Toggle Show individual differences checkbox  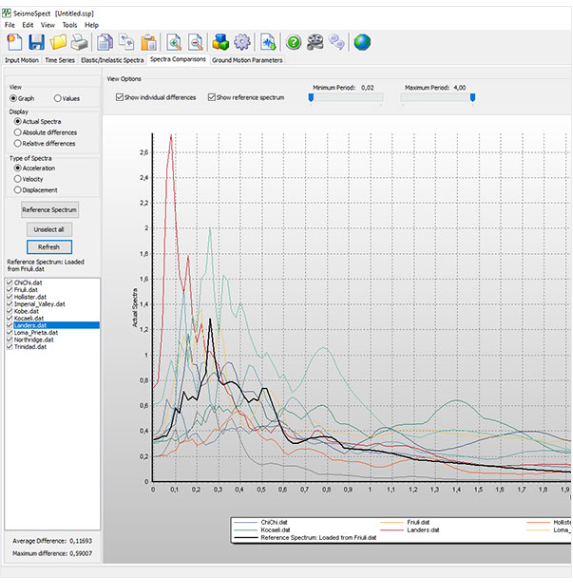[119, 97]
